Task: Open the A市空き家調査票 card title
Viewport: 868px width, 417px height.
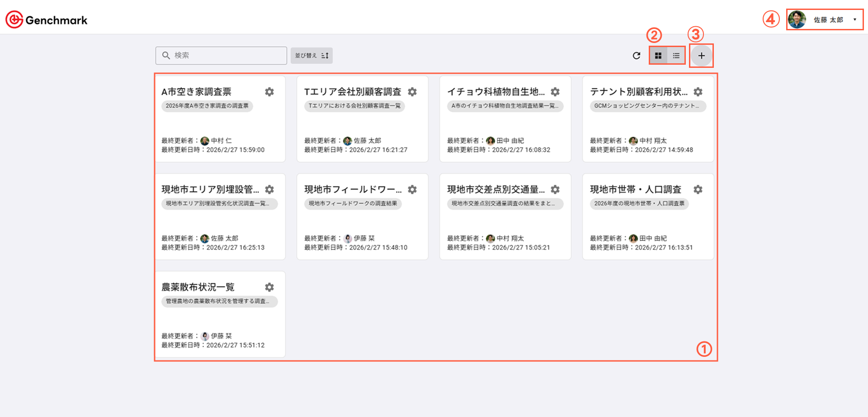Action: [x=196, y=92]
